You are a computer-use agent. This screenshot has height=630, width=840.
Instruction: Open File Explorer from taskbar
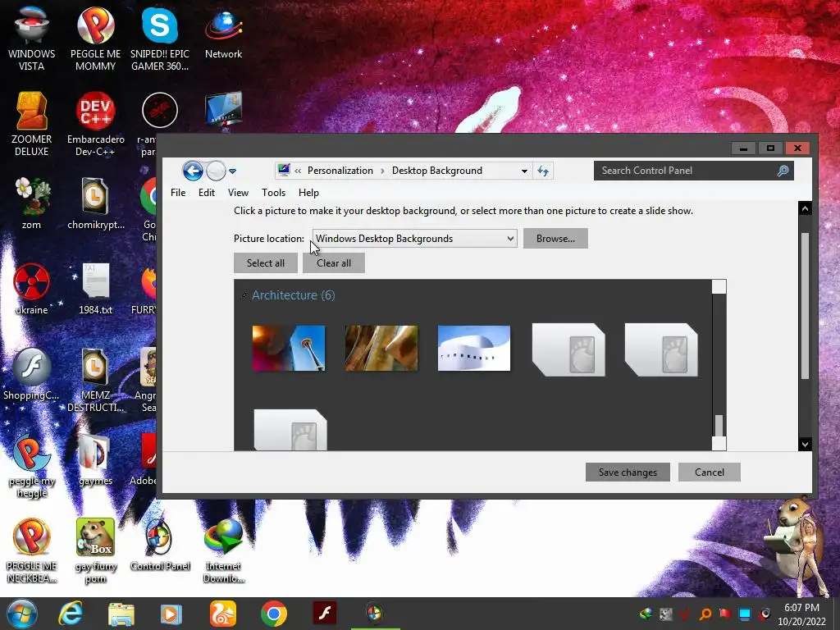point(121,614)
